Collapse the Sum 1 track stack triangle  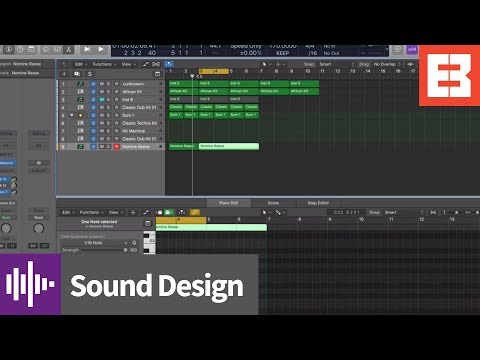pyautogui.click(x=72, y=115)
